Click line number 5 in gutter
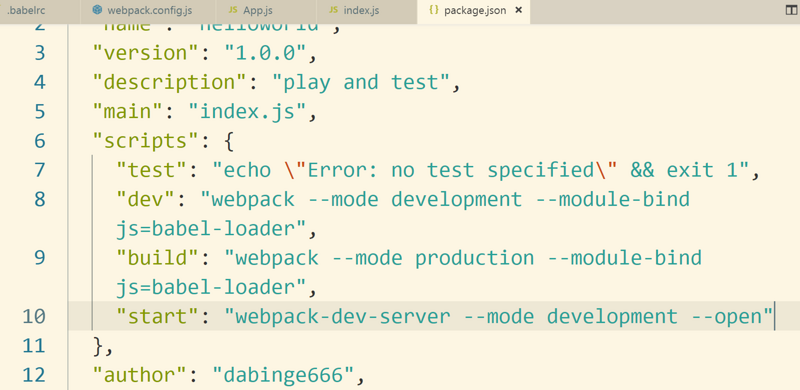 40,111
